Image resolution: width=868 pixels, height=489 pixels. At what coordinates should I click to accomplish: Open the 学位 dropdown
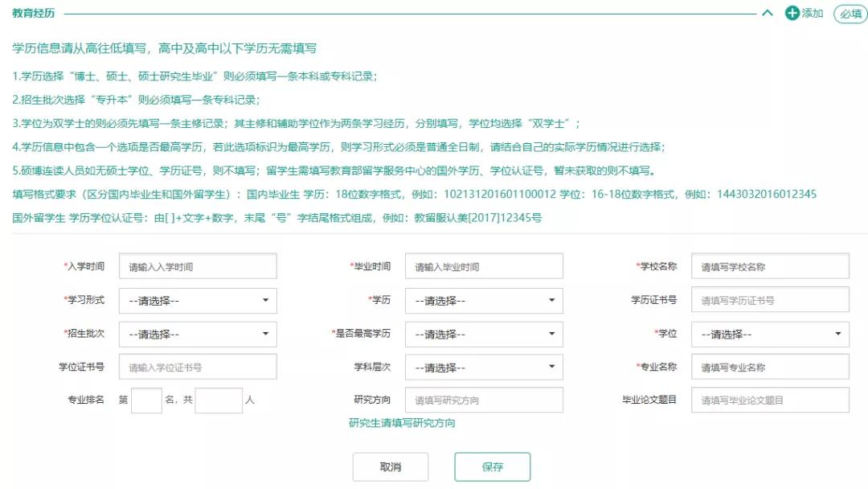pyautogui.click(x=770, y=334)
